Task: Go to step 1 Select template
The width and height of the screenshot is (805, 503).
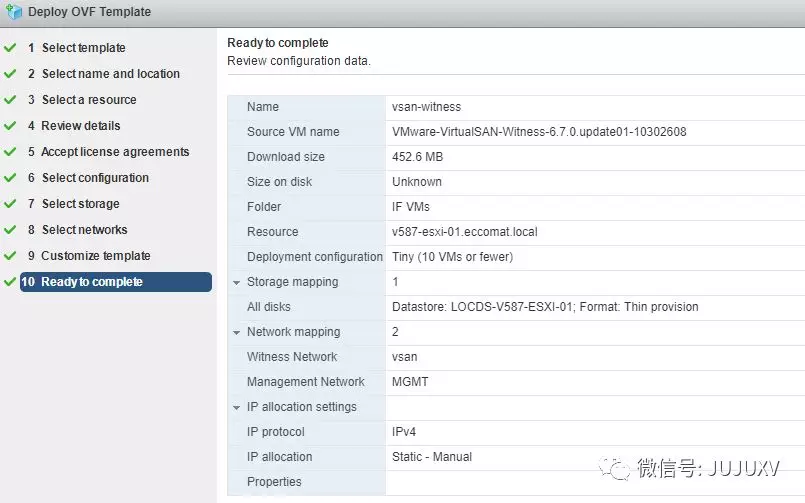Action: tap(83, 48)
